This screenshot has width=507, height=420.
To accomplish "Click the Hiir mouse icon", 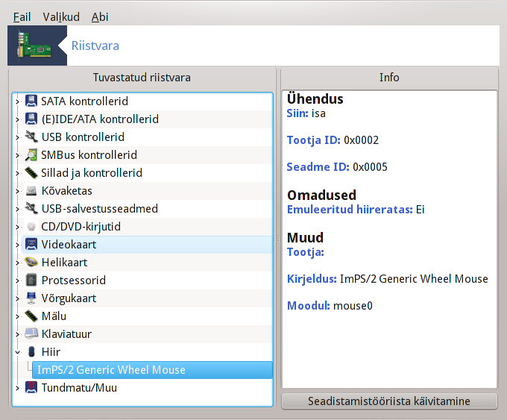I will tap(31, 351).
